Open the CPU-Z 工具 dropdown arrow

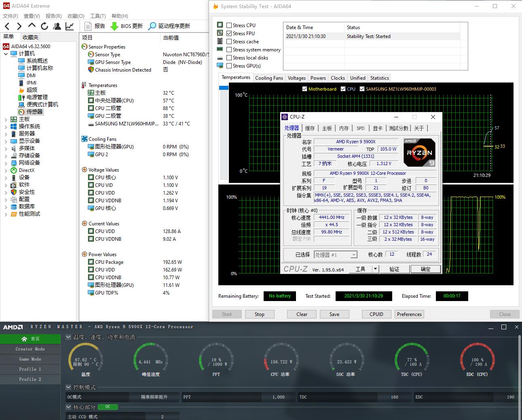375,269
